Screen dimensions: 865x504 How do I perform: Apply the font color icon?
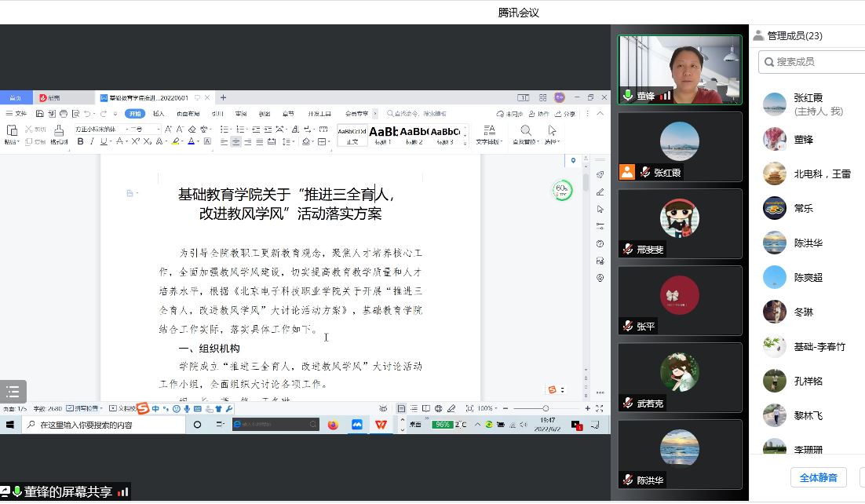coord(188,141)
